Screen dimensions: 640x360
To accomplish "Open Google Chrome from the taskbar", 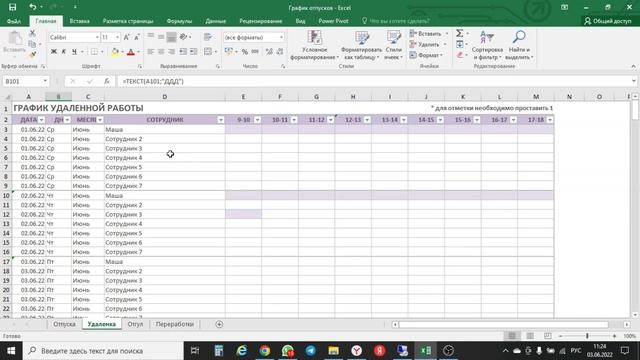I will pyautogui.click(x=264, y=351).
